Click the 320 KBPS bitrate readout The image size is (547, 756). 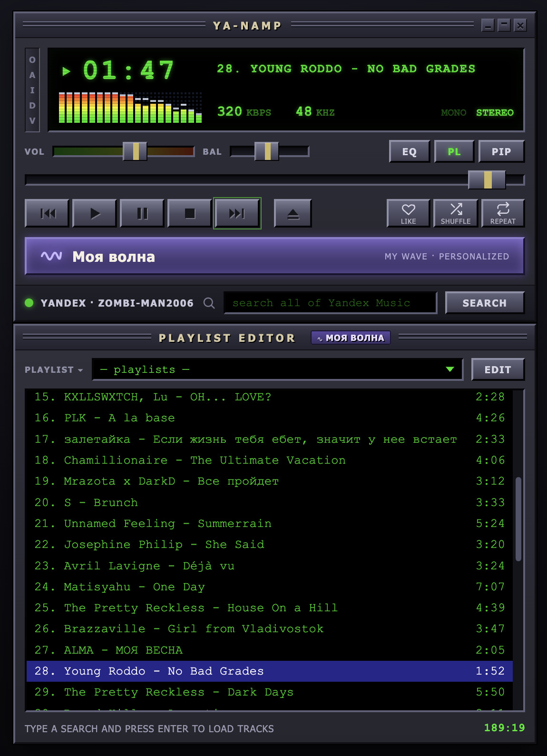pos(244,111)
